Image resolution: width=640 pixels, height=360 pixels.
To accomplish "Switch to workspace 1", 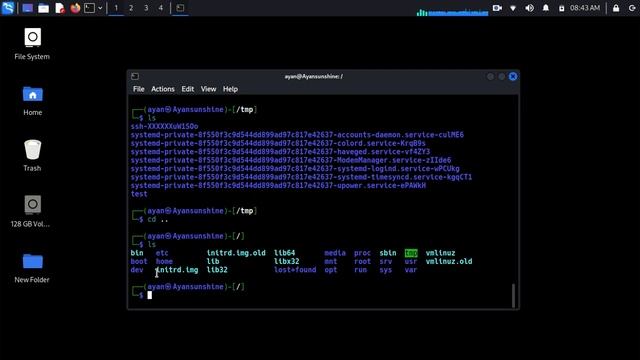I will click(x=116, y=8).
